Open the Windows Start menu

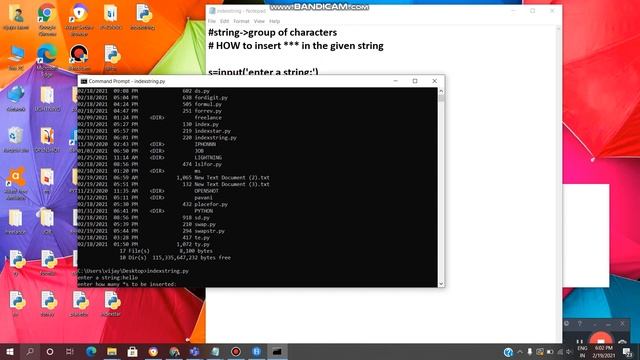coord(10,351)
